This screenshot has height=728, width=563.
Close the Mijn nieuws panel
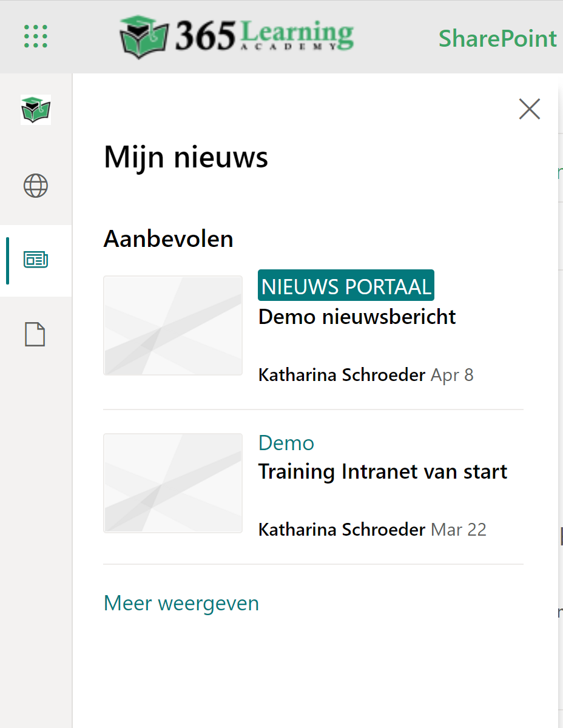(x=529, y=109)
